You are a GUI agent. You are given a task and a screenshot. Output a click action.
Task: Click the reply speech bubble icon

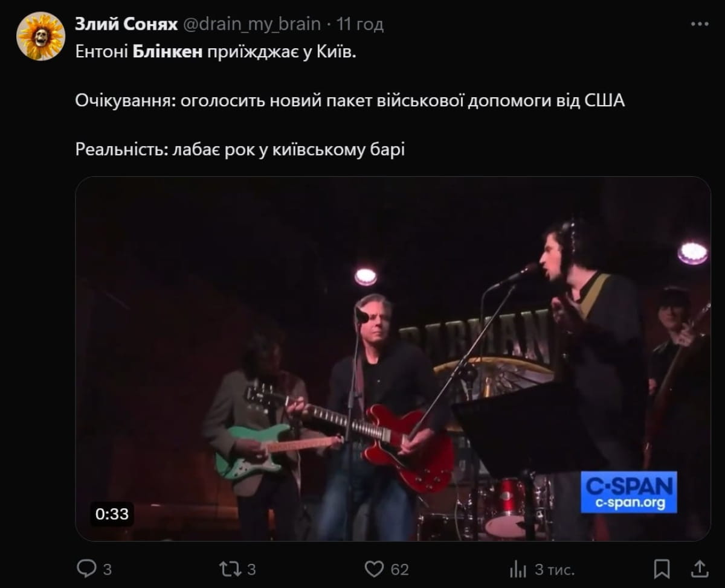click(86, 569)
